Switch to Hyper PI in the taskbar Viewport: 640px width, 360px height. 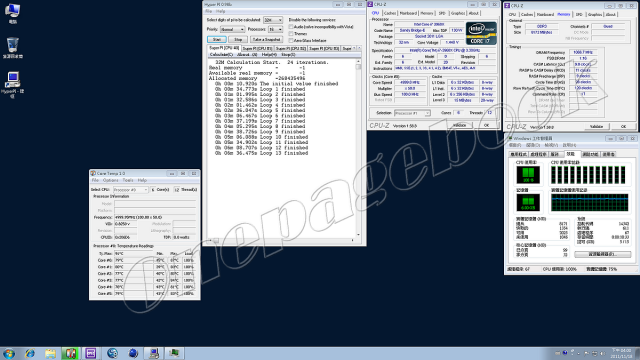point(154,353)
